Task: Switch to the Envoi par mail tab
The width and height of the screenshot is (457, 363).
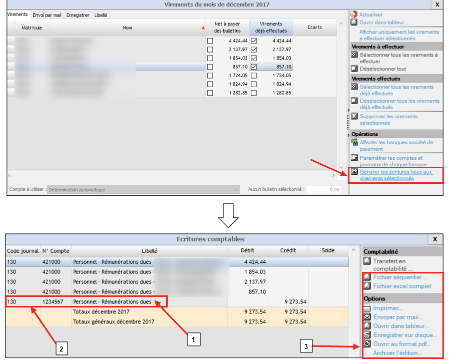Action: [x=47, y=15]
